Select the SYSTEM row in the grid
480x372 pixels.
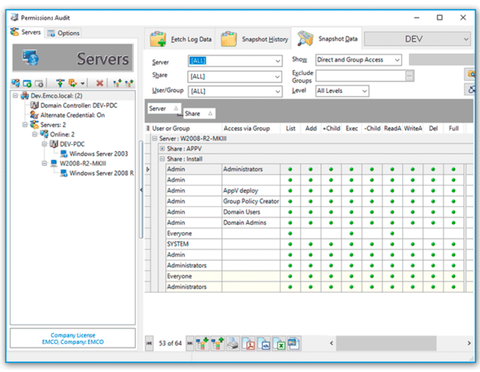pyautogui.click(x=314, y=244)
